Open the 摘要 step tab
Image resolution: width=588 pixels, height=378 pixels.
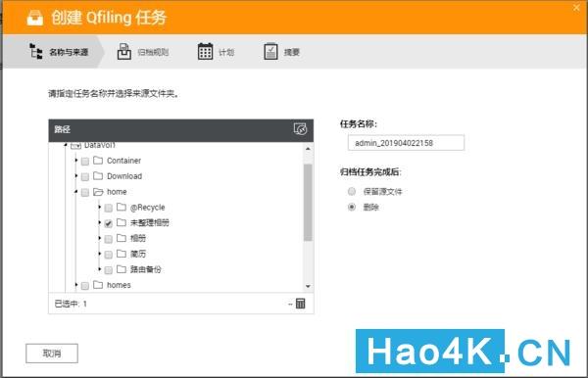click(281, 52)
